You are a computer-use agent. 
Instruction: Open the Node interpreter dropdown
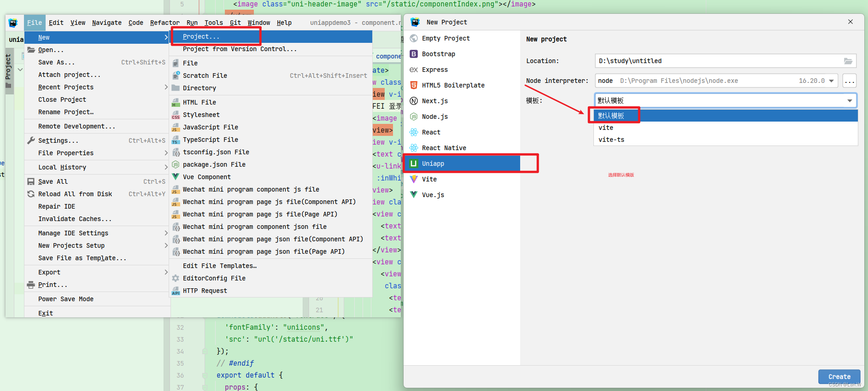pyautogui.click(x=832, y=81)
